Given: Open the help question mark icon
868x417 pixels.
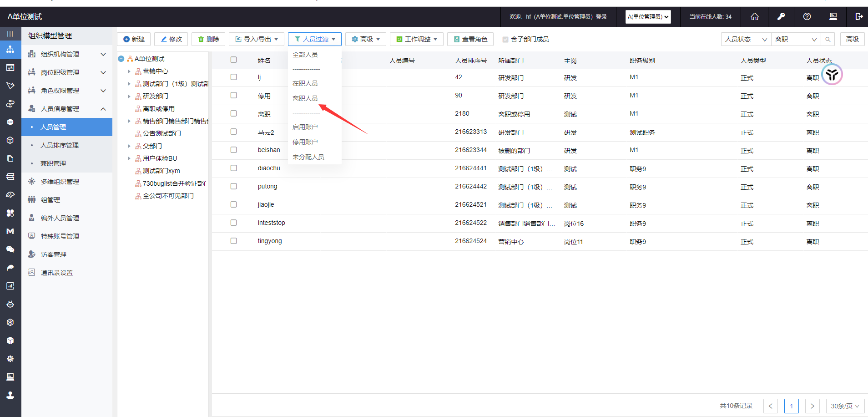Looking at the screenshot, I should point(807,17).
